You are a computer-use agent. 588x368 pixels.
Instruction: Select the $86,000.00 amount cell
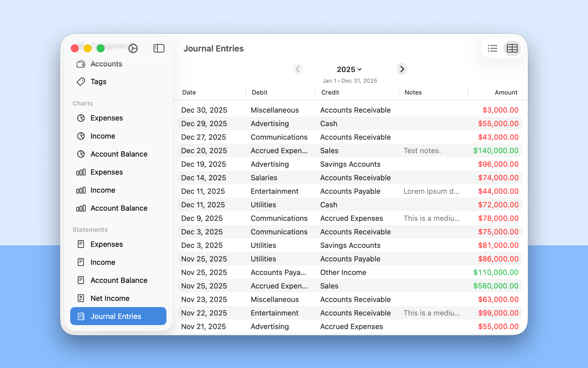(498, 259)
